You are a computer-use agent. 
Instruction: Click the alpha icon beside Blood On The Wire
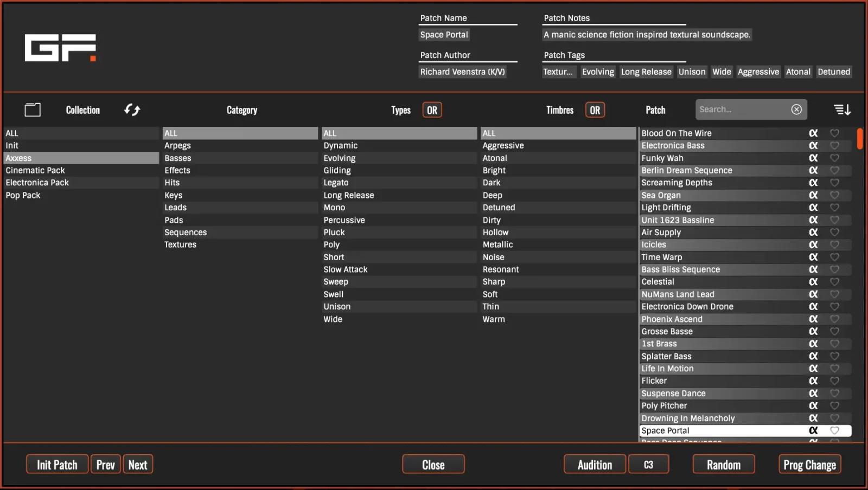(813, 133)
